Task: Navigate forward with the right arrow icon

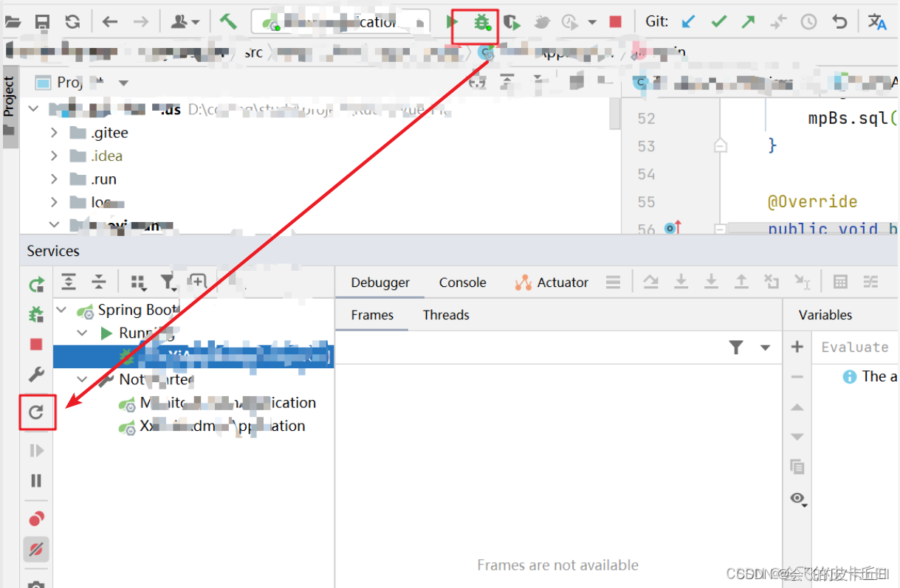Action: [x=141, y=22]
